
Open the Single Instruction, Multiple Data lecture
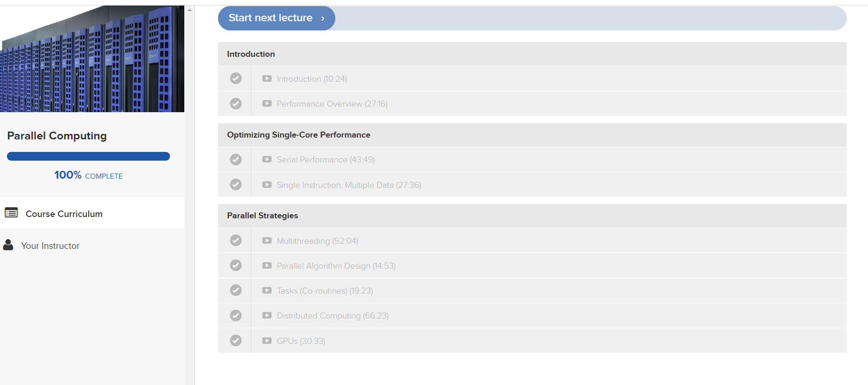pos(348,185)
